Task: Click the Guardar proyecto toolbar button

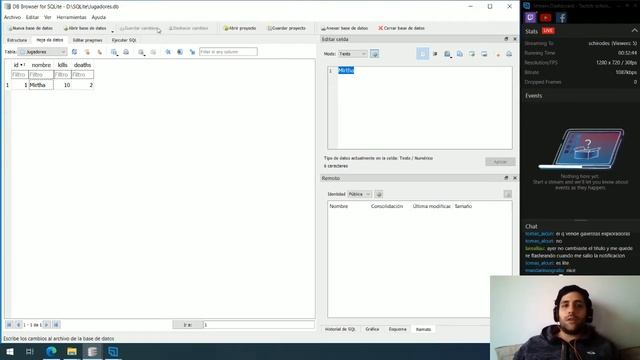Action: 286,28
